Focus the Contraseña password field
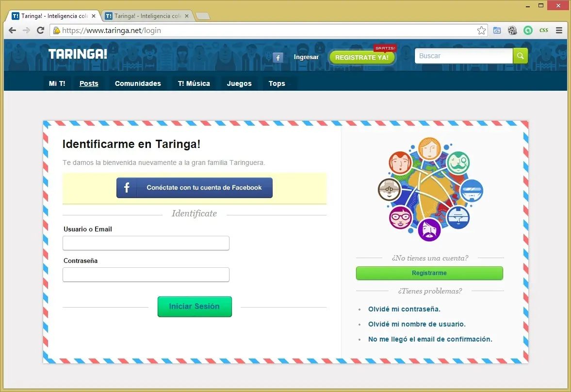This screenshot has height=392, width=571. point(146,275)
